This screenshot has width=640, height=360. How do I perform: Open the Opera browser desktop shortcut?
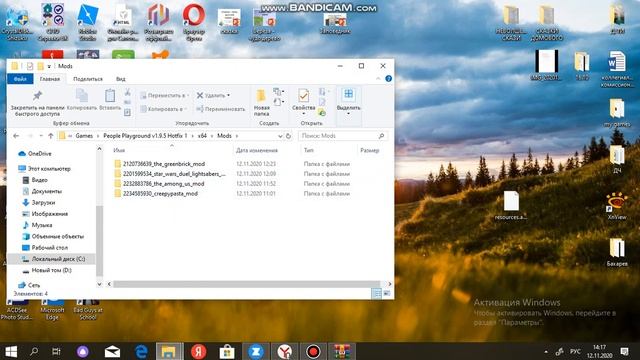coord(194,23)
